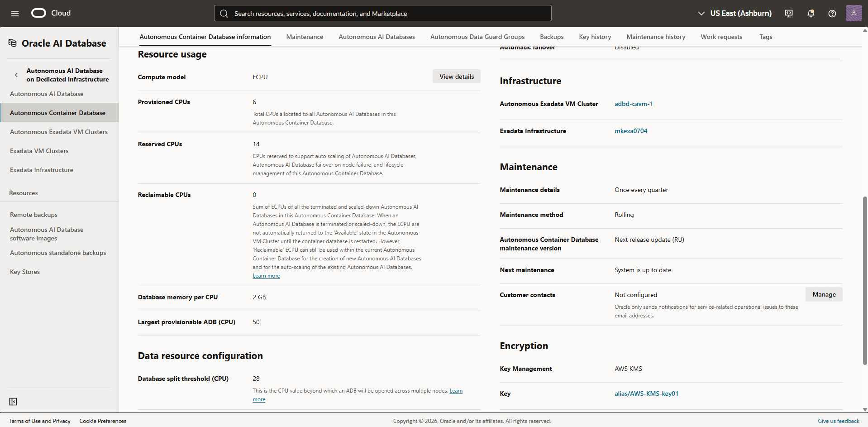Click the View details button

coord(457,77)
